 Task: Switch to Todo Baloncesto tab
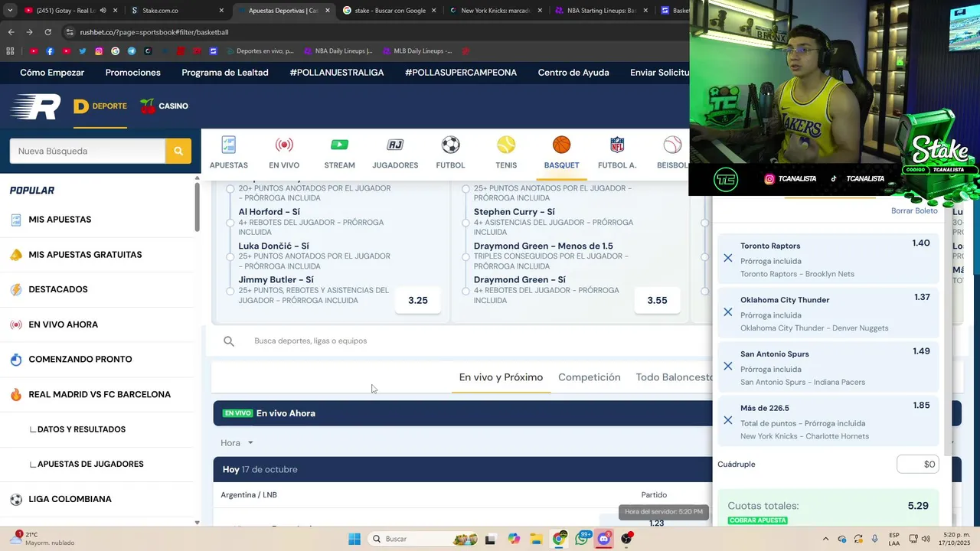coord(674,377)
